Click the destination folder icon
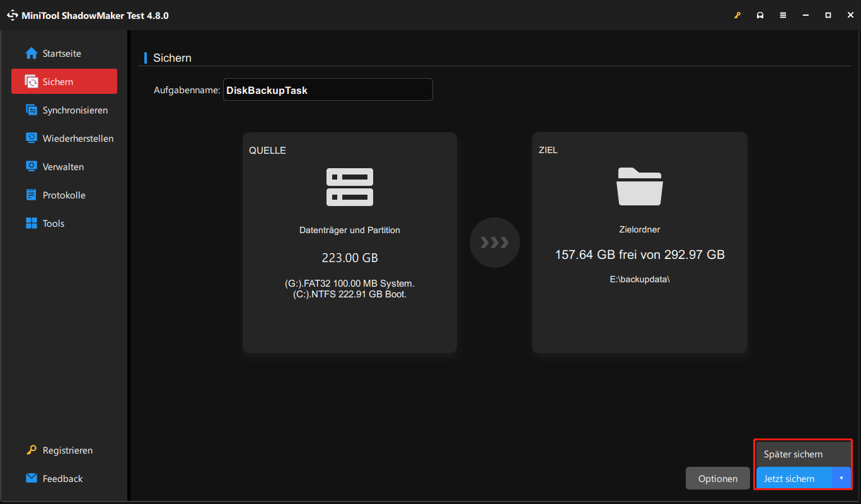 coord(640,186)
